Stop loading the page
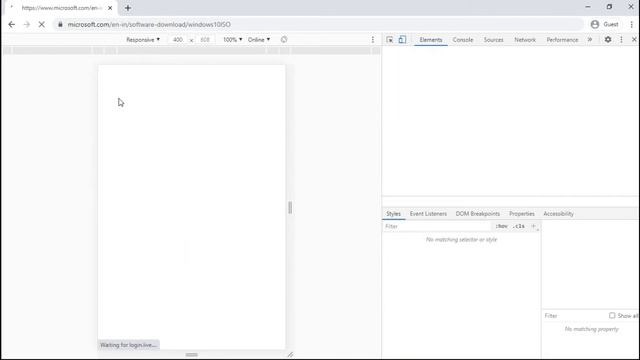Viewport: 640px width, 360px height. pos(42,24)
